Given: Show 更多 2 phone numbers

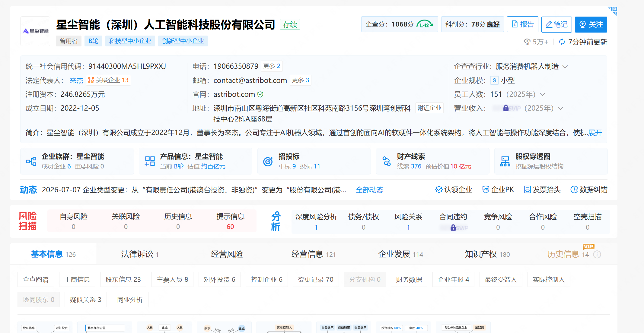Looking at the screenshot, I should (272, 66).
